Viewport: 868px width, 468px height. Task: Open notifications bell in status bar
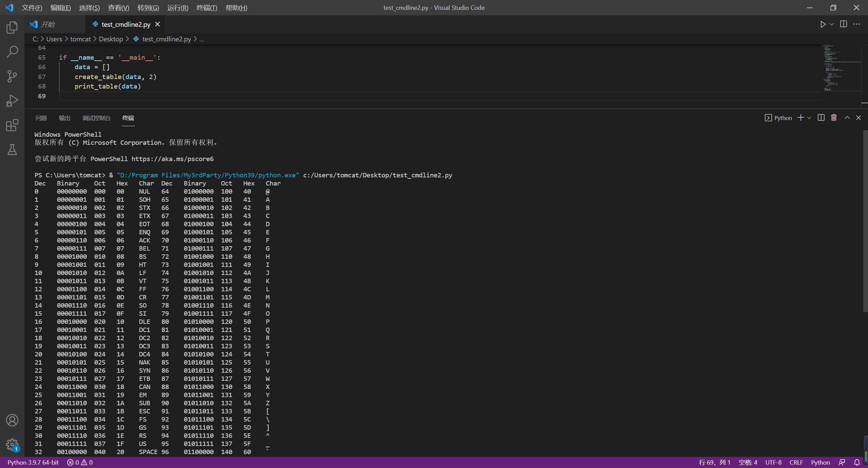(857, 463)
